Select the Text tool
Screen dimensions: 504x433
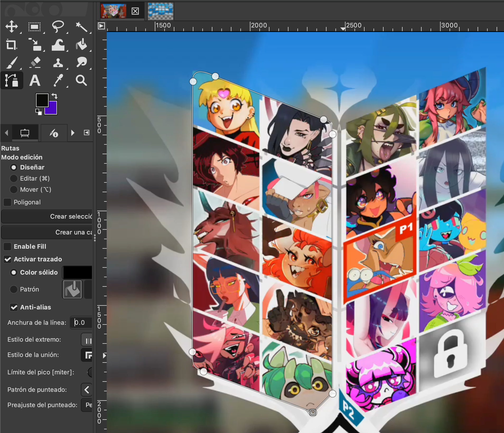(x=35, y=80)
